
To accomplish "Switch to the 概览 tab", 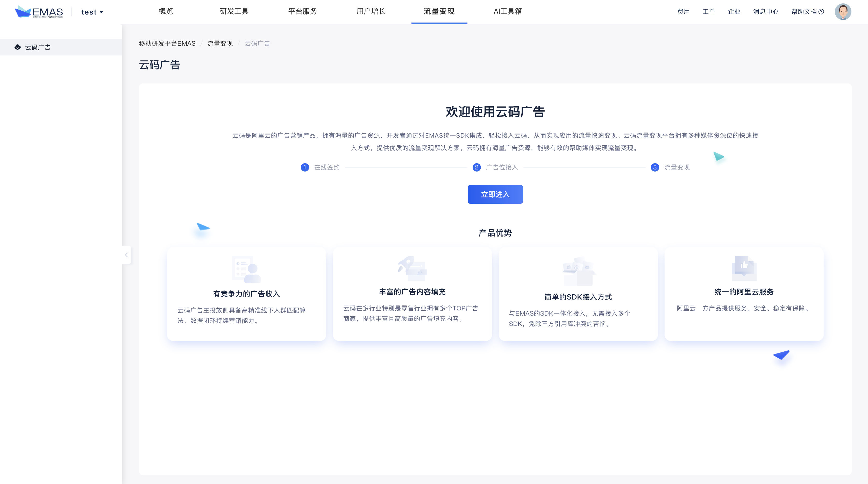I will pyautogui.click(x=166, y=11).
